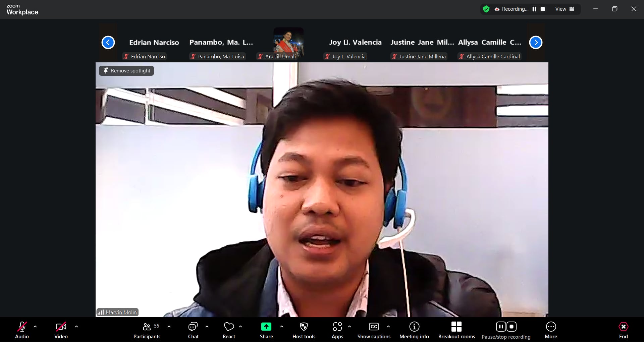Viewport: 644px width, 342px height.
Task: Expand the caret beside Participants
Action: 169,326
